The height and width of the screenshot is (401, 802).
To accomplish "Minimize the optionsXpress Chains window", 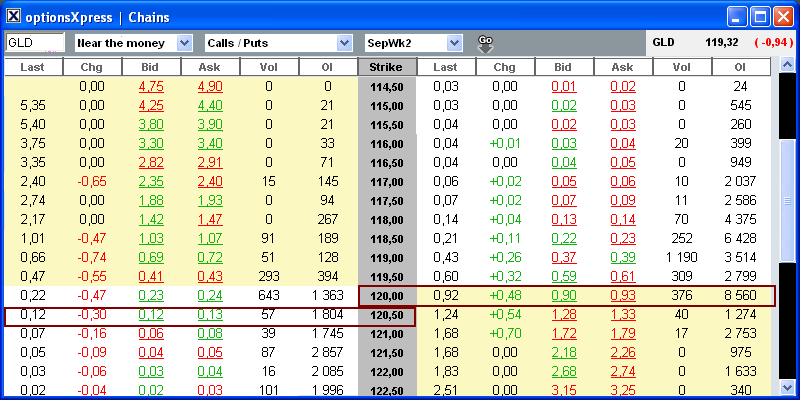I will click(736, 17).
